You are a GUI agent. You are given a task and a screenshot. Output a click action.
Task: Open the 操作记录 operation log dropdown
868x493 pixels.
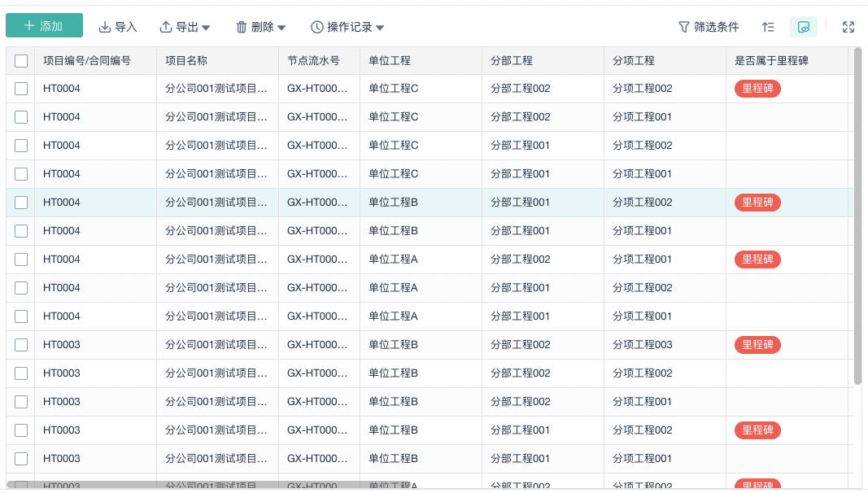pyautogui.click(x=347, y=27)
